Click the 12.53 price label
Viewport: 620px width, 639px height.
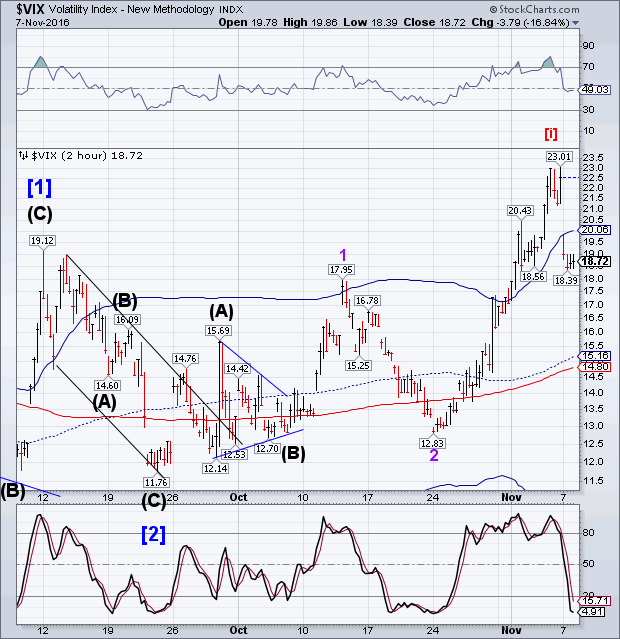click(234, 454)
